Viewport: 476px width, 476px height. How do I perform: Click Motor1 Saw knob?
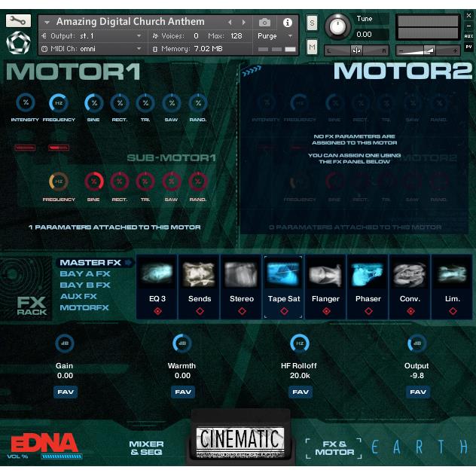coord(172,103)
